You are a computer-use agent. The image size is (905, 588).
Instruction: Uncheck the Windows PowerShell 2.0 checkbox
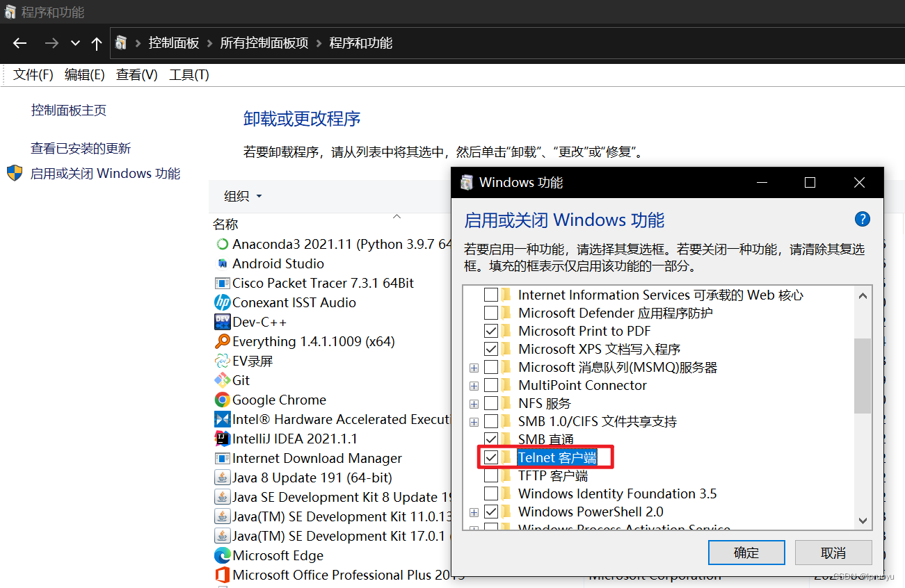pyautogui.click(x=491, y=512)
